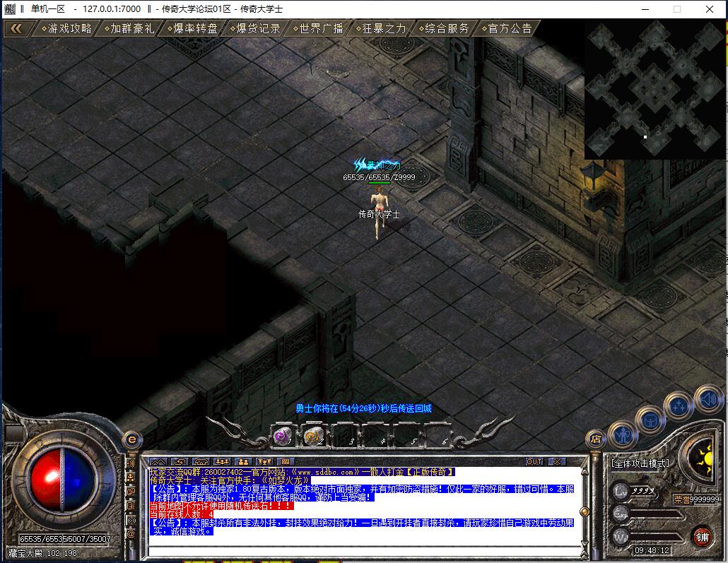Toggle the nearby signal chat icon
The image size is (728, 563).
pos(131,520)
